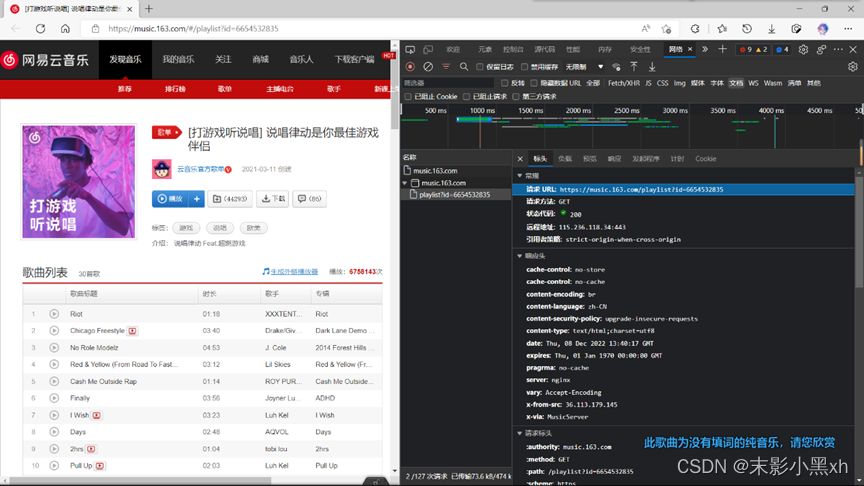
Task: Switch to 元素 Elements tab
Action: click(x=485, y=50)
